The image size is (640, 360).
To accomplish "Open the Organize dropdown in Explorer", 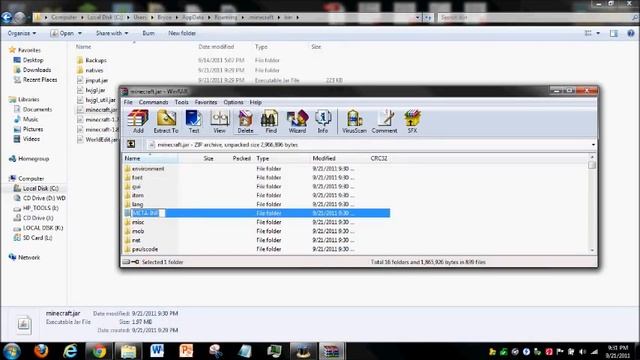I will tap(22, 33).
